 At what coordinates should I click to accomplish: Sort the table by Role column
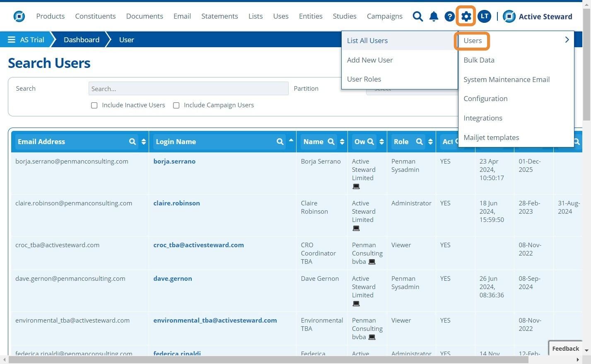pos(431,142)
